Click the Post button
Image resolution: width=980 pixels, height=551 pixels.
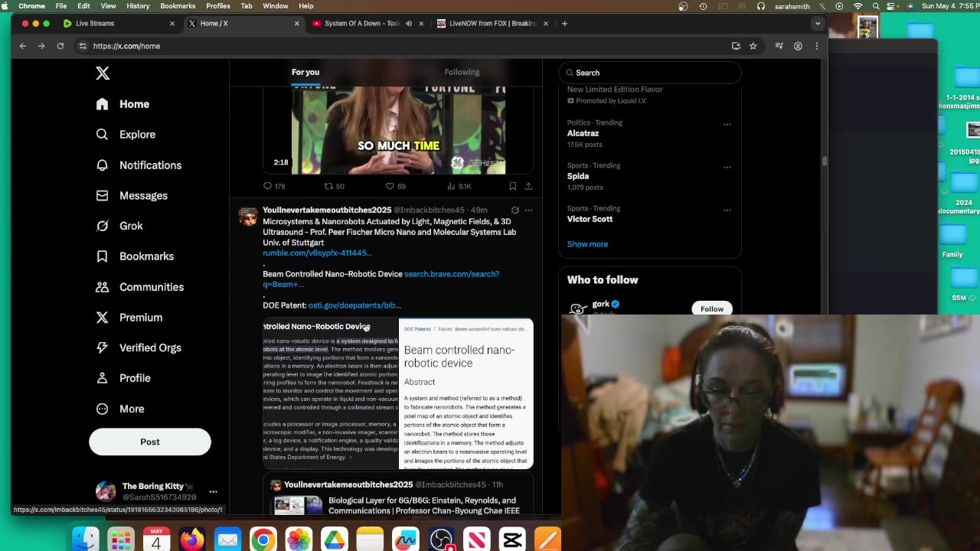(150, 442)
